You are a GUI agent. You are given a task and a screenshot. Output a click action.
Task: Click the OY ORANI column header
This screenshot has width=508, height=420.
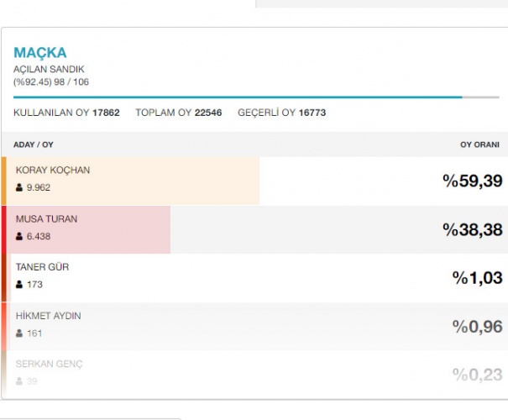(479, 144)
